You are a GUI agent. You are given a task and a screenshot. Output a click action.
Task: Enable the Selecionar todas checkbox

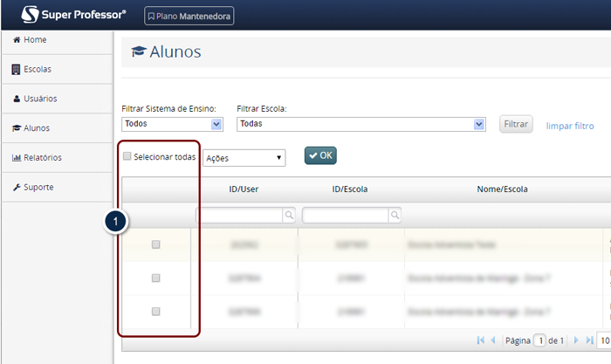(x=127, y=157)
